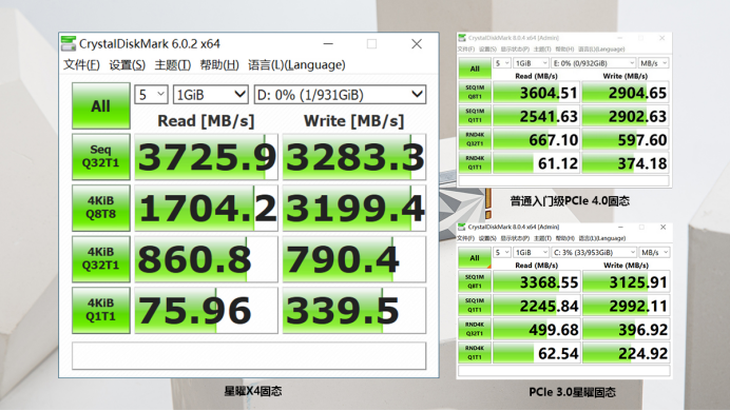Start the Seq Q32T1 test

click(x=101, y=157)
